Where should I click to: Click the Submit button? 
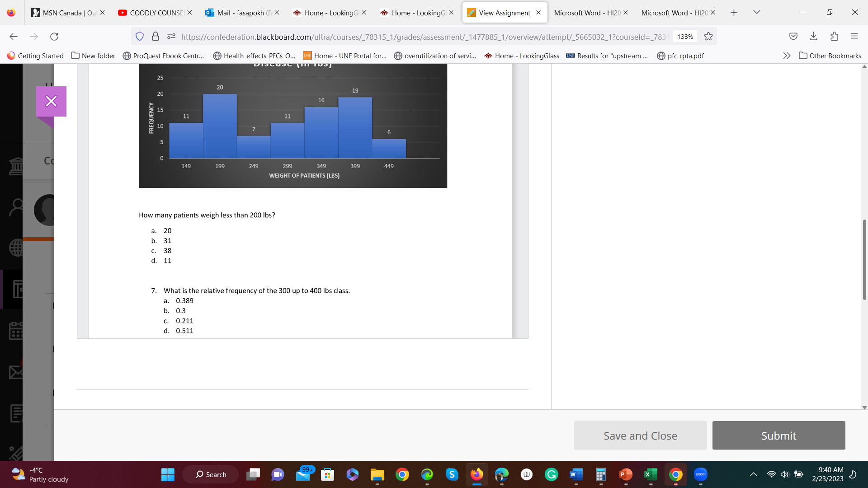[778, 435]
